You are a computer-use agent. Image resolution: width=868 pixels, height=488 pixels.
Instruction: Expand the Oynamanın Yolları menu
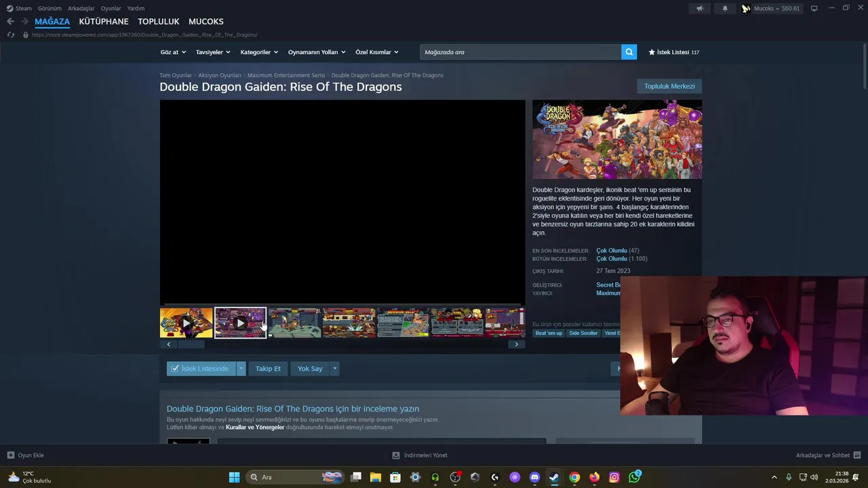pyautogui.click(x=317, y=52)
